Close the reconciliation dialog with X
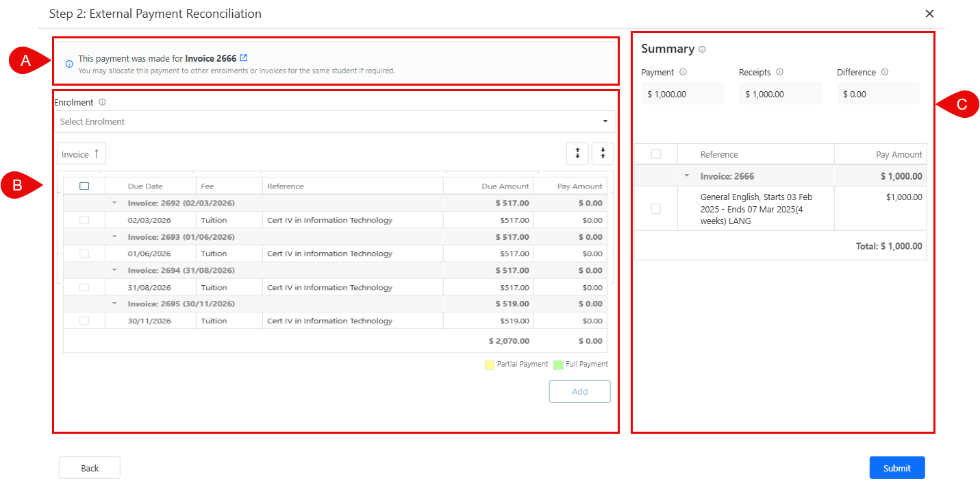 point(929,14)
